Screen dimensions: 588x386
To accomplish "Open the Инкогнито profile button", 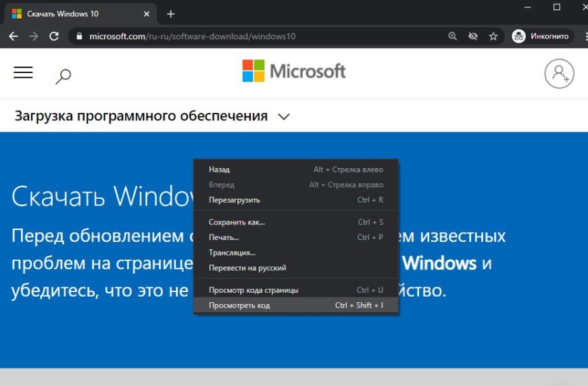I will tap(543, 36).
